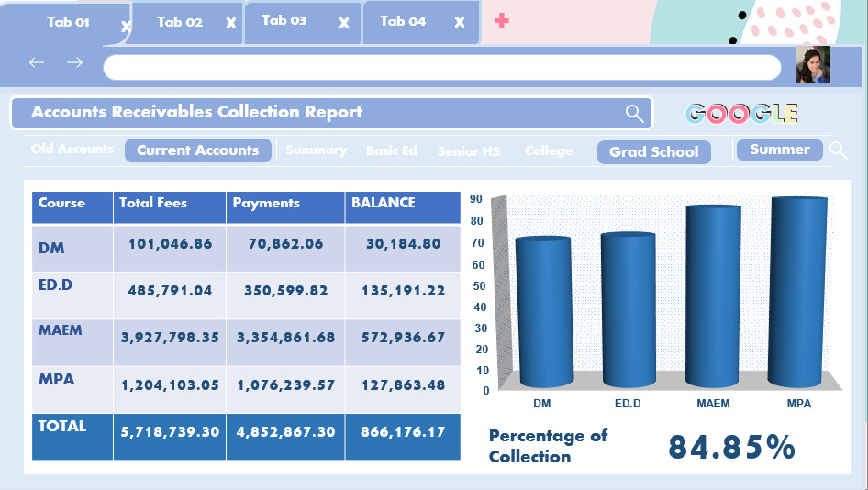Click the back arrow navigation icon
The height and width of the screenshot is (490, 868).
37,62
